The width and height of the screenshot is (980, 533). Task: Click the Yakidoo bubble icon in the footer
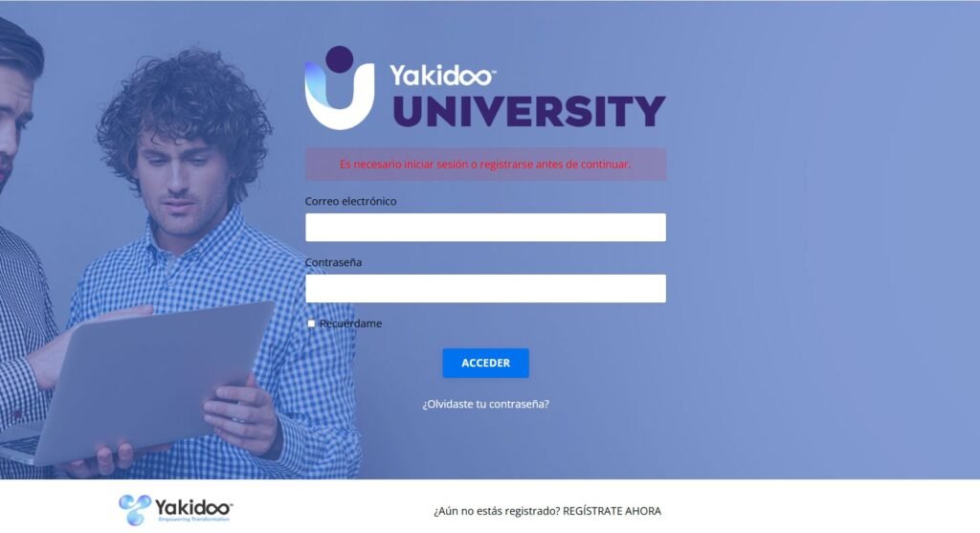point(135,510)
